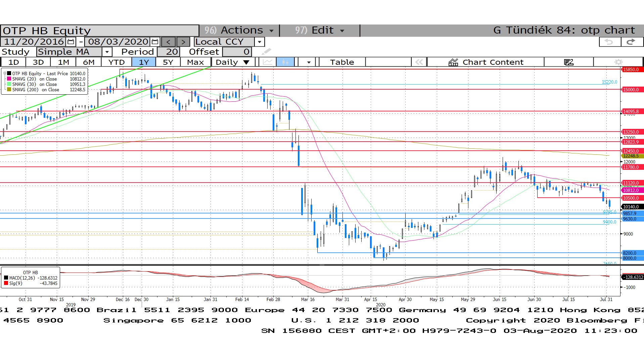The image size is (644, 344).
Task: Open the annotations edit icon
Action: (x=568, y=62)
